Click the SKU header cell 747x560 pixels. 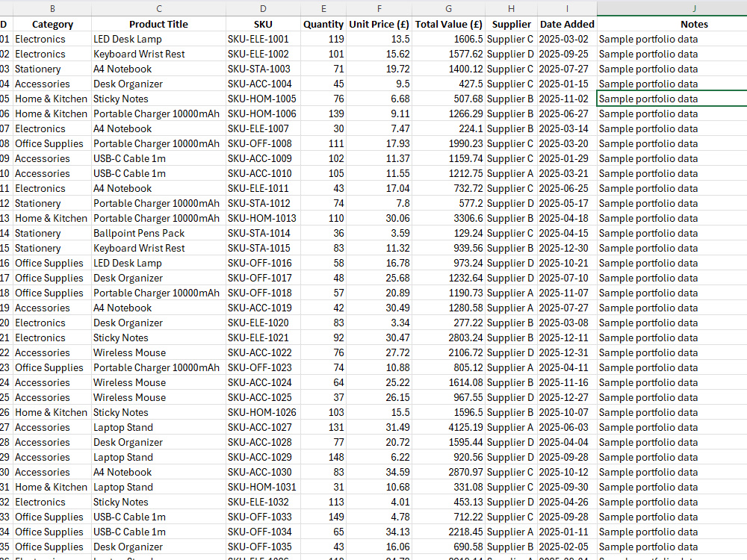(263, 25)
